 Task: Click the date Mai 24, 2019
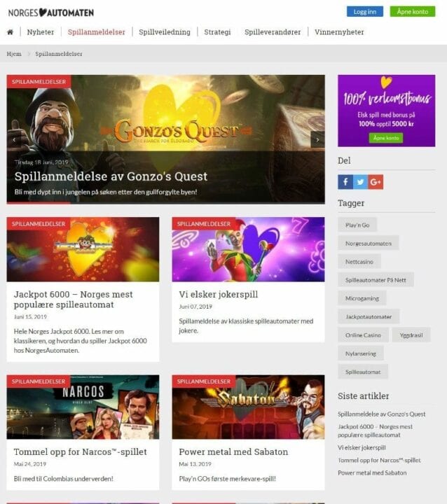[x=30, y=464]
